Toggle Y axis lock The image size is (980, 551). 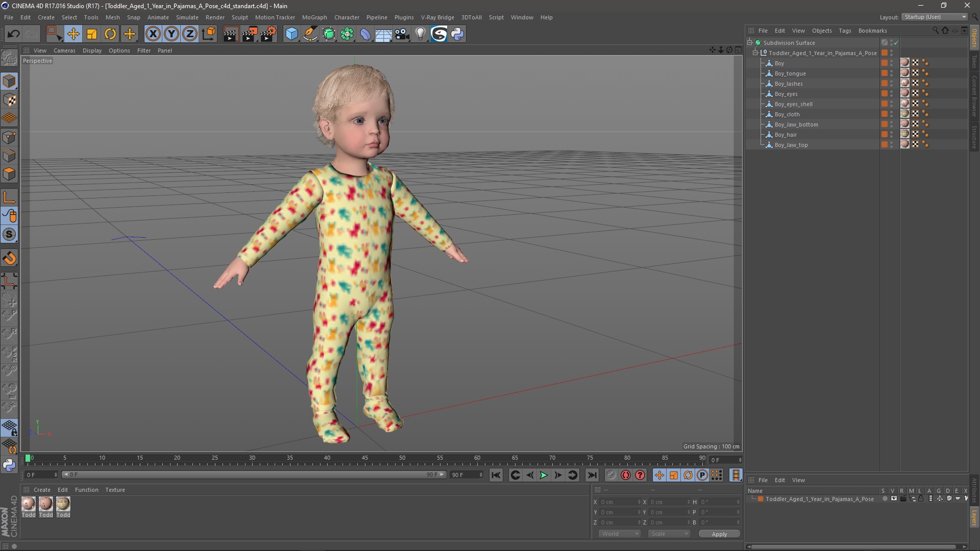171,34
